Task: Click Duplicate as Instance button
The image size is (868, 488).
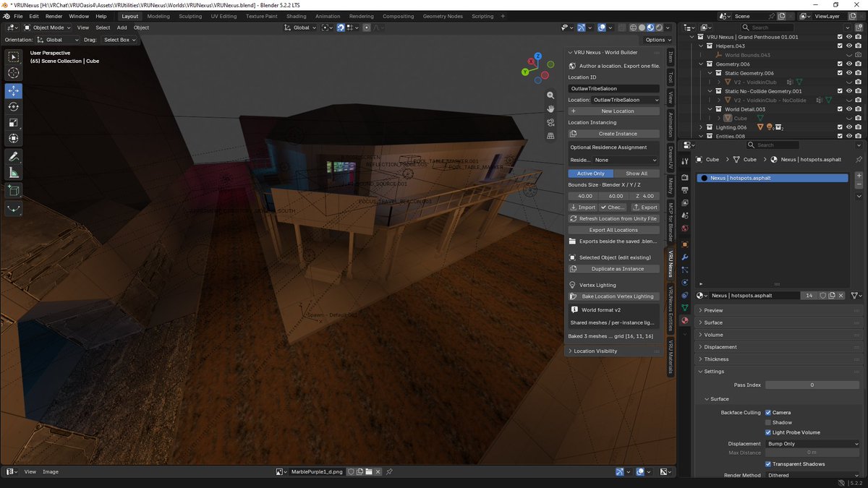Action: tap(613, 269)
